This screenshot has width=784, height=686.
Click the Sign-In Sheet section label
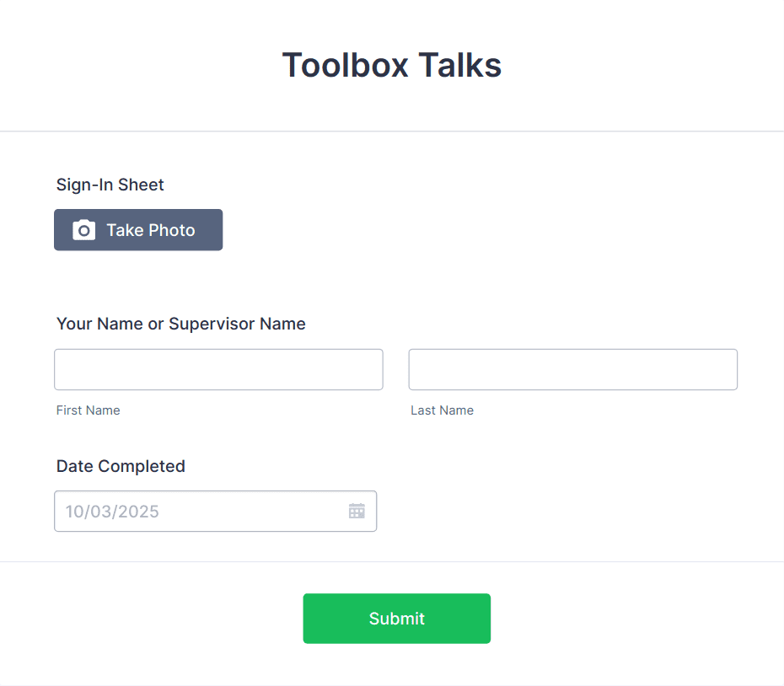(x=110, y=185)
